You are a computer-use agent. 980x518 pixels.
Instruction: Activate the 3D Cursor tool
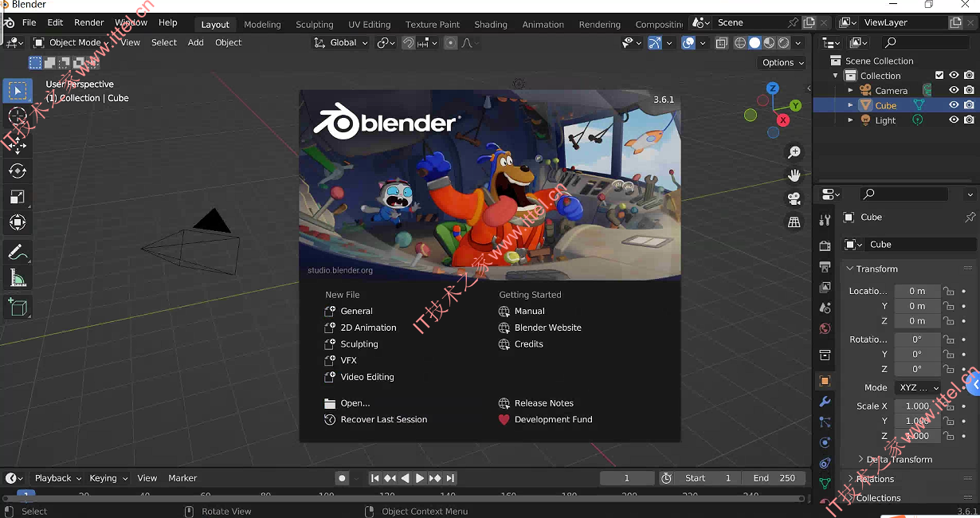coord(18,117)
